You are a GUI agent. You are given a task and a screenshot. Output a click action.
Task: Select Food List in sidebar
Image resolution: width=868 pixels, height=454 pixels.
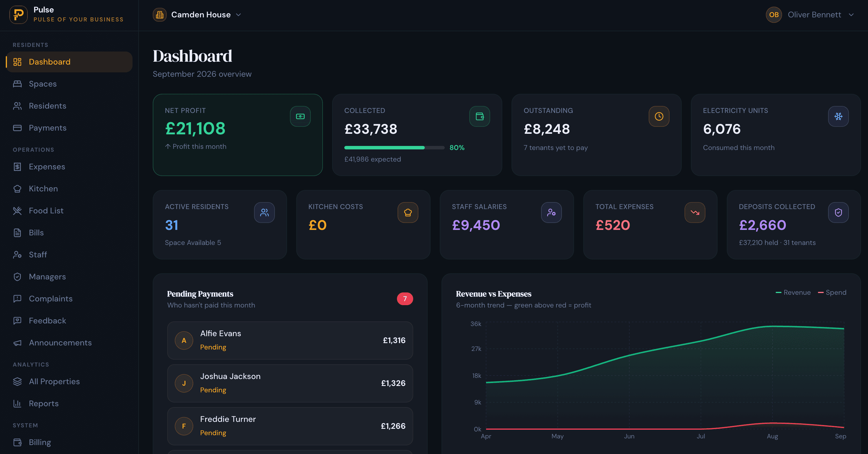69,211
